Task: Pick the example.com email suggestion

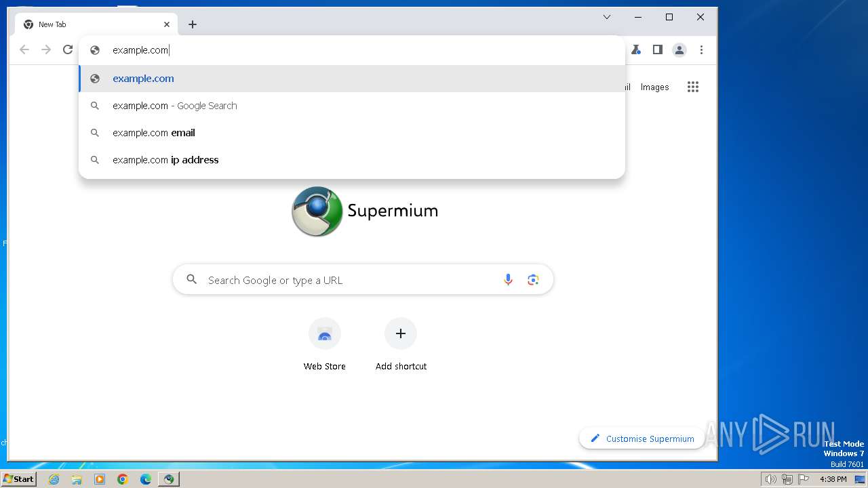Action: 352,133
